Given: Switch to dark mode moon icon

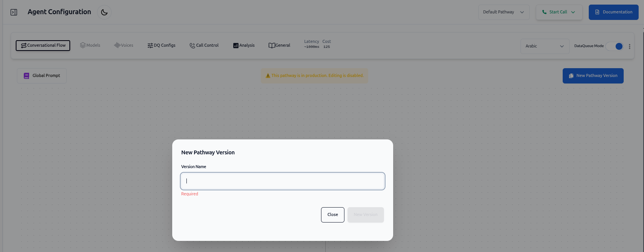Looking at the screenshot, I should pos(104,12).
